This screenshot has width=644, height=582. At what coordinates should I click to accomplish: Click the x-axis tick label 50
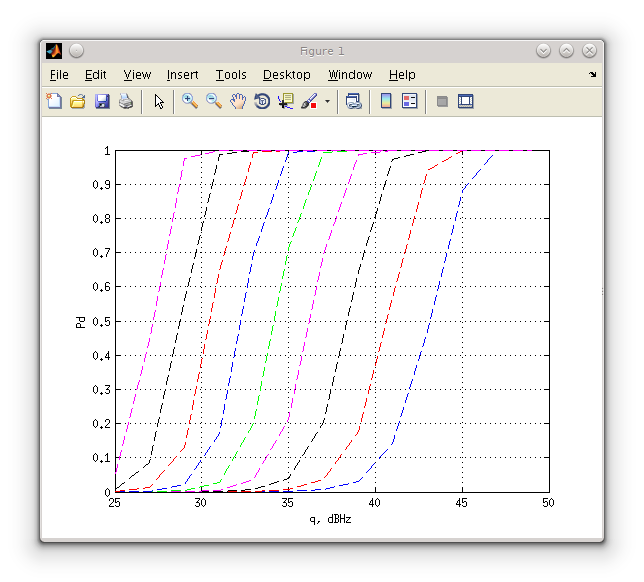(x=548, y=503)
